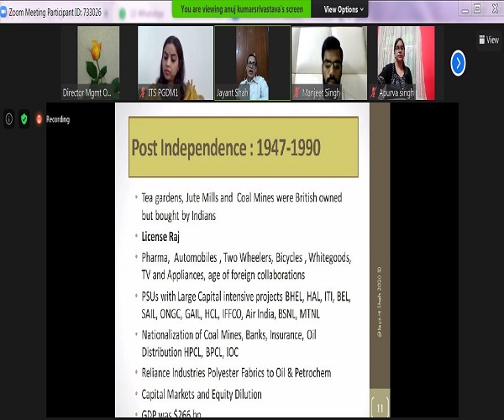The height and width of the screenshot is (420, 504).
Task: Click the 'License Raj' bullet
Action: tap(160, 237)
